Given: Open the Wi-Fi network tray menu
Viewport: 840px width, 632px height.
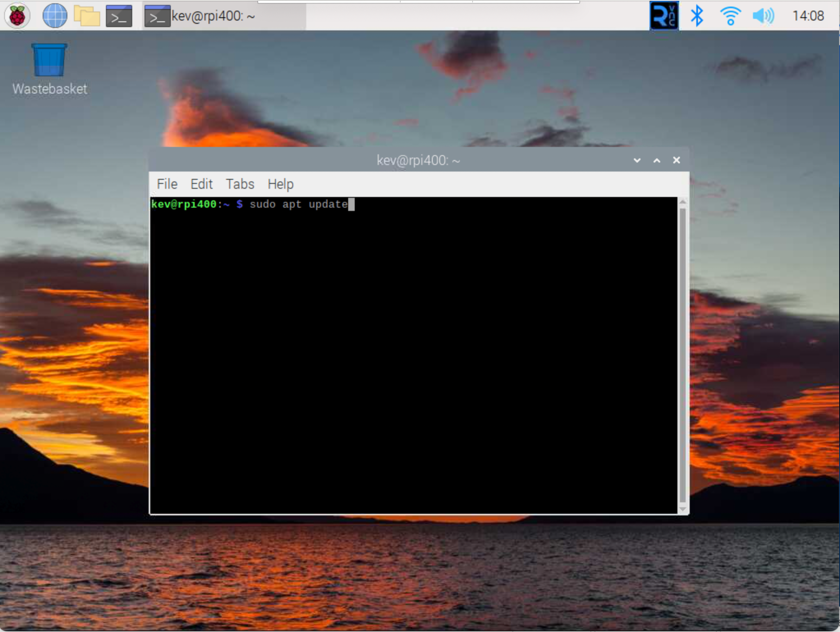Looking at the screenshot, I should coord(730,16).
